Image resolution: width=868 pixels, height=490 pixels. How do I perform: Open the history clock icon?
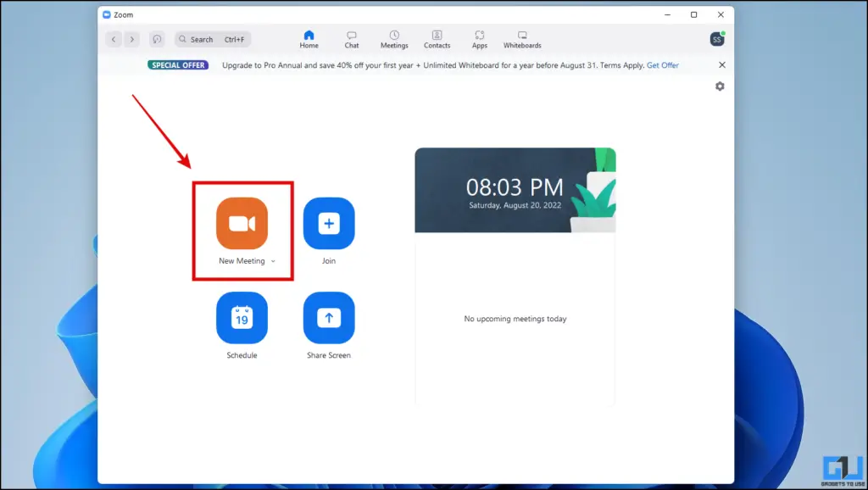pos(157,39)
